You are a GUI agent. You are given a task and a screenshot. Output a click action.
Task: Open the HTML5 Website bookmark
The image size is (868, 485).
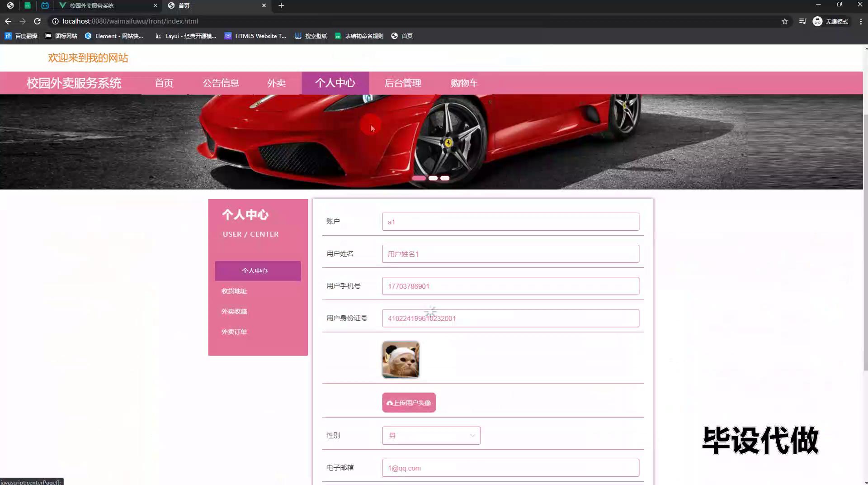coord(255,36)
